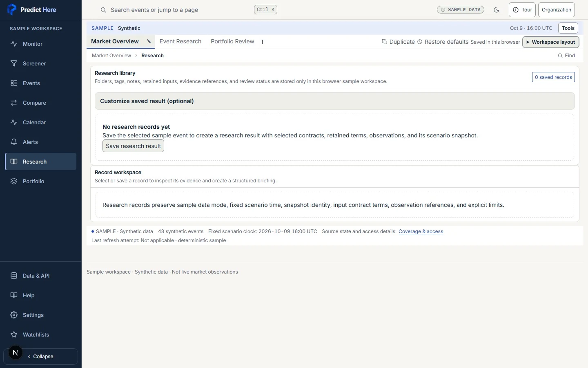Switch to the Event Research tab

[x=180, y=41]
